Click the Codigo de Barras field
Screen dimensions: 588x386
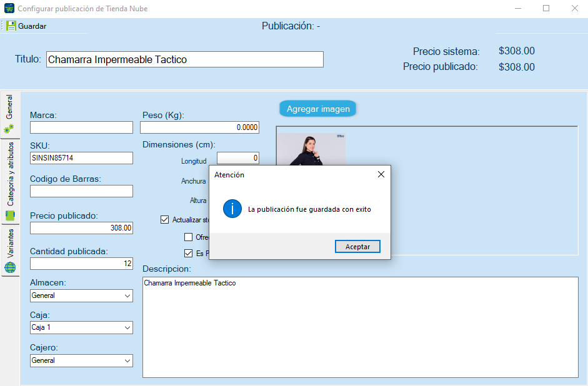pos(81,191)
